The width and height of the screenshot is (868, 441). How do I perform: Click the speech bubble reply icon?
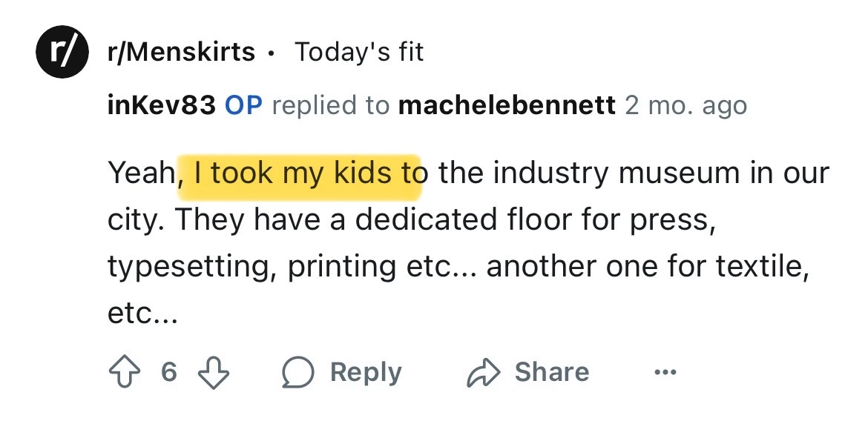point(296,372)
